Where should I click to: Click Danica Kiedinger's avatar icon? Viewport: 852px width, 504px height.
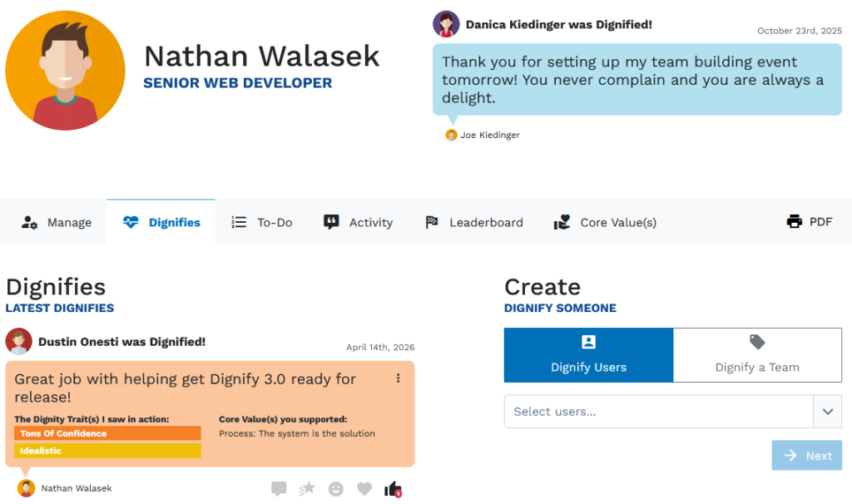[446, 24]
